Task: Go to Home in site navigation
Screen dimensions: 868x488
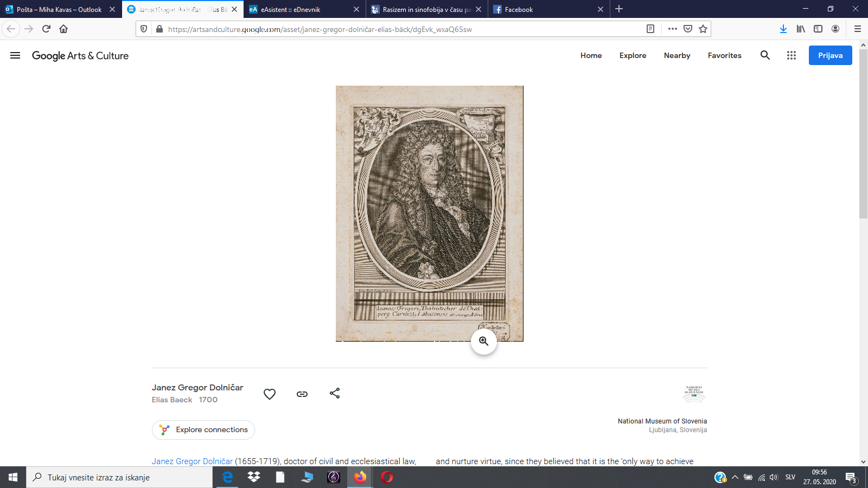Action: coord(591,55)
